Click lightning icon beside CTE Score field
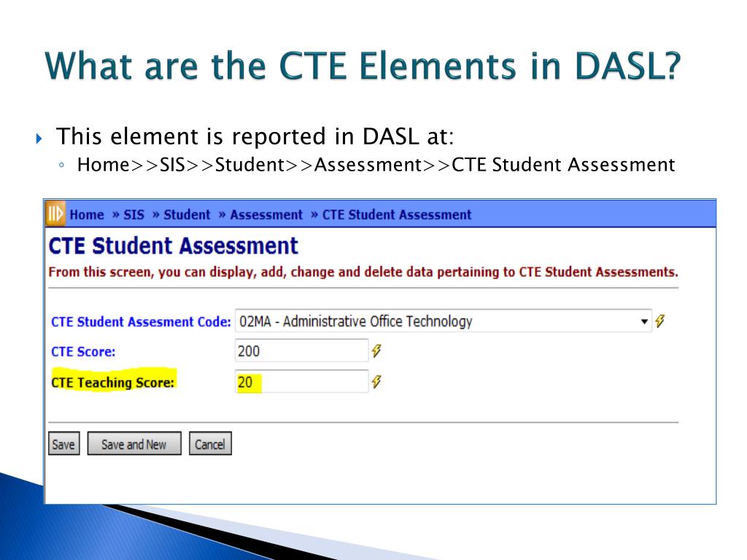The image size is (747, 560). tap(376, 351)
